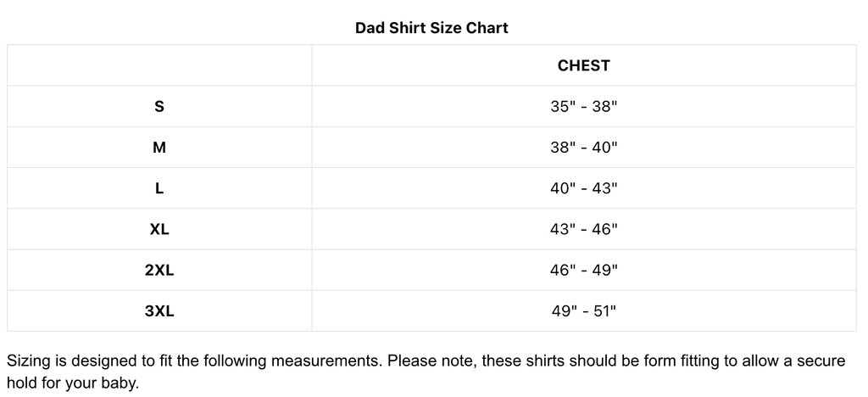Select the 49" - 51" chest measurement

point(583,311)
